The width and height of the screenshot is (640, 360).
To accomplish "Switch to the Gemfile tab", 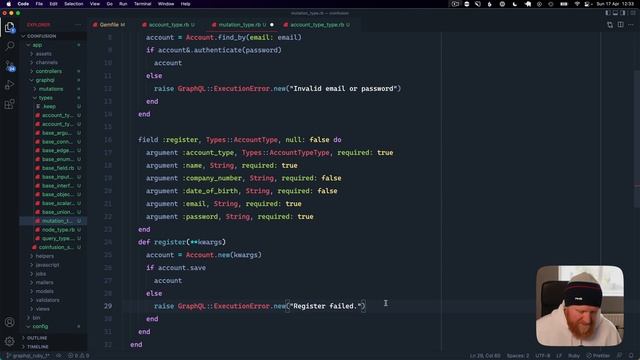I will (x=109, y=25).
